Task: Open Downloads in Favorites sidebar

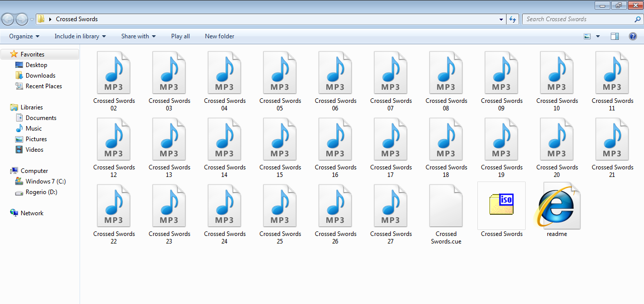Action: (x=40, y=76)
